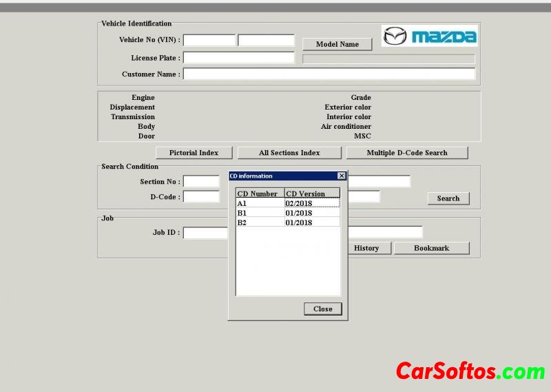Focus the Job ID input box
The image size is (551, 392).
[205, 233]
